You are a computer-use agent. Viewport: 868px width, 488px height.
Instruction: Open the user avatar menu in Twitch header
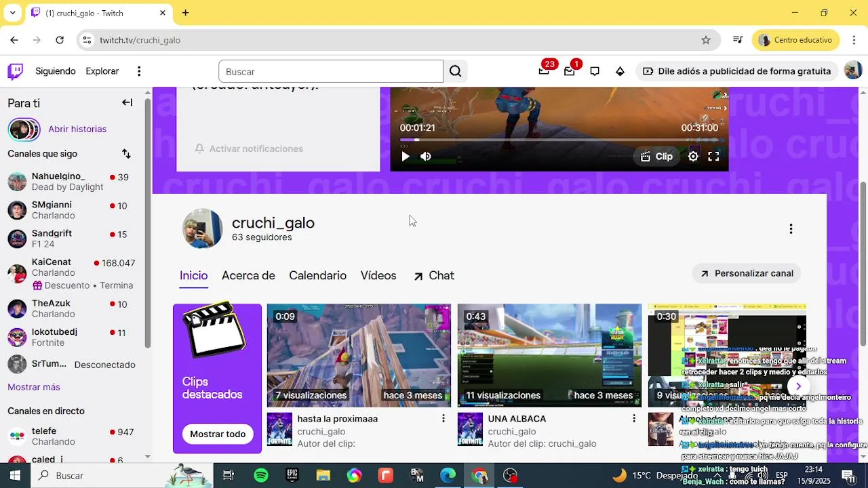852,70
